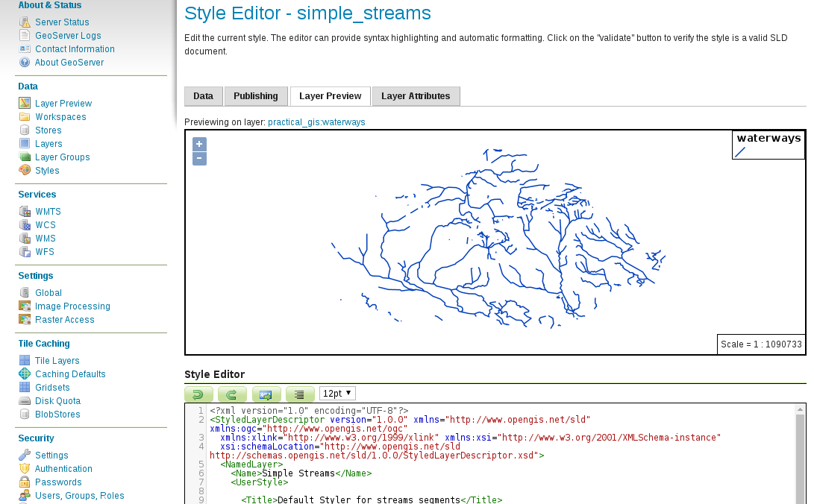
Task: Click the insert image toolbar button
Action: 266,394
